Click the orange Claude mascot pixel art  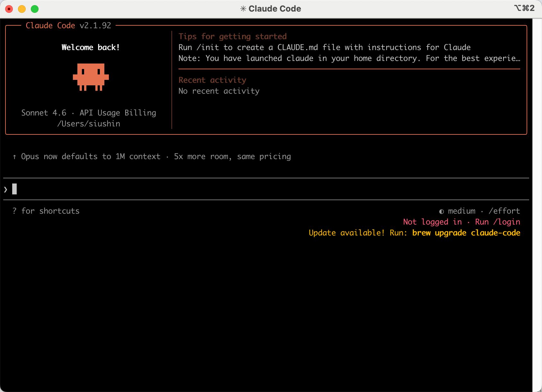click(x=91, y=77)
